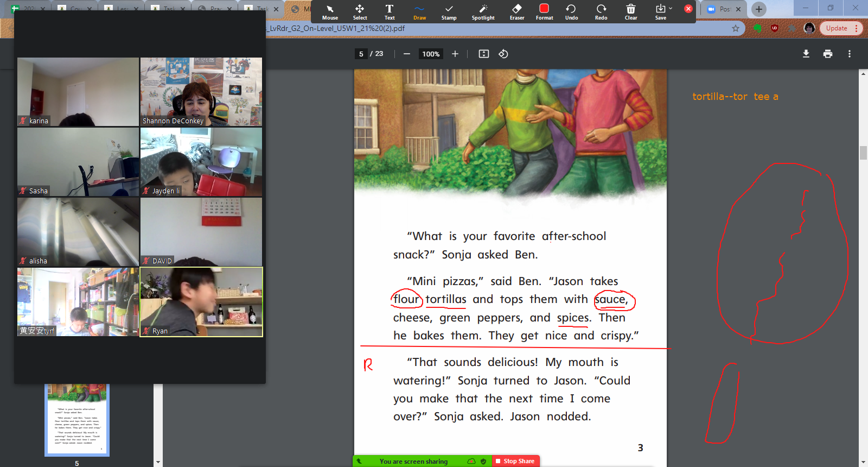Redo the annotation
Image resolution: width=868 pixels, height=467 pixels.
click(x=601, y=12)
